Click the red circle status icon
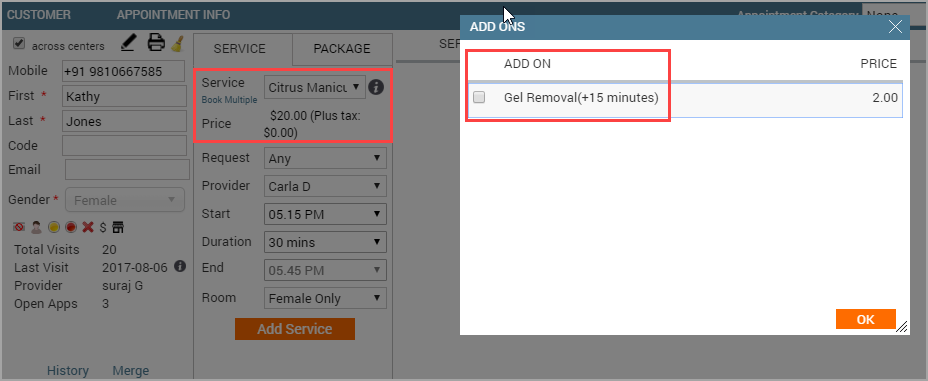This screenshot has width=928, height=381. point(71,227)
